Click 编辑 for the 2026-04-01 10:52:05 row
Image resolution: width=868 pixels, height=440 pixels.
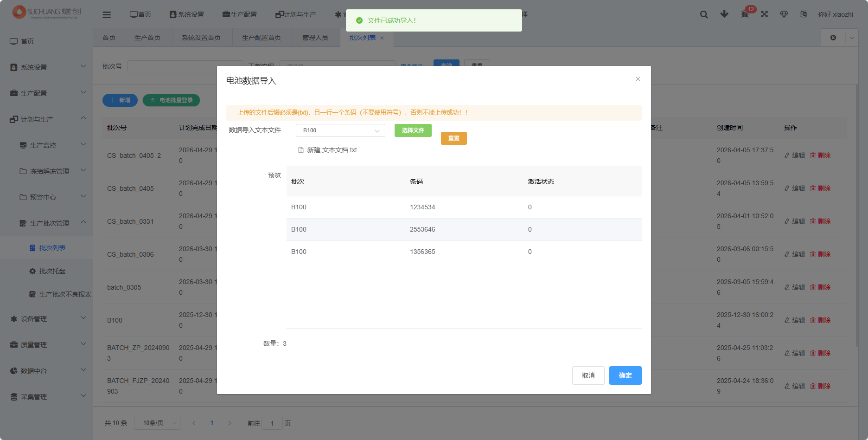pos(795,221)
